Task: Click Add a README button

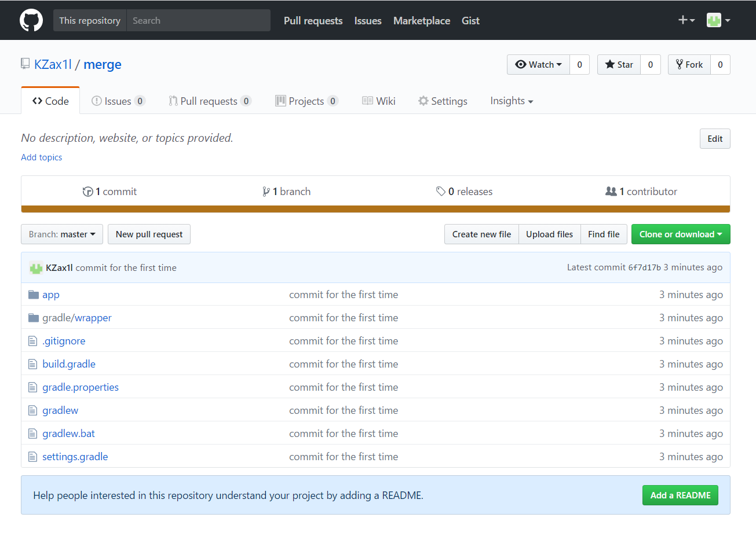Action: pos(680,495)
